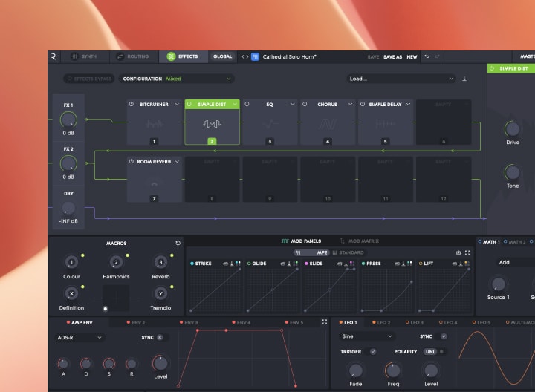Image resolution: width=535 pixels, height=392 pixels.
Task: Click the ROLI logo icon at top-left
Action: coord(53,56)
